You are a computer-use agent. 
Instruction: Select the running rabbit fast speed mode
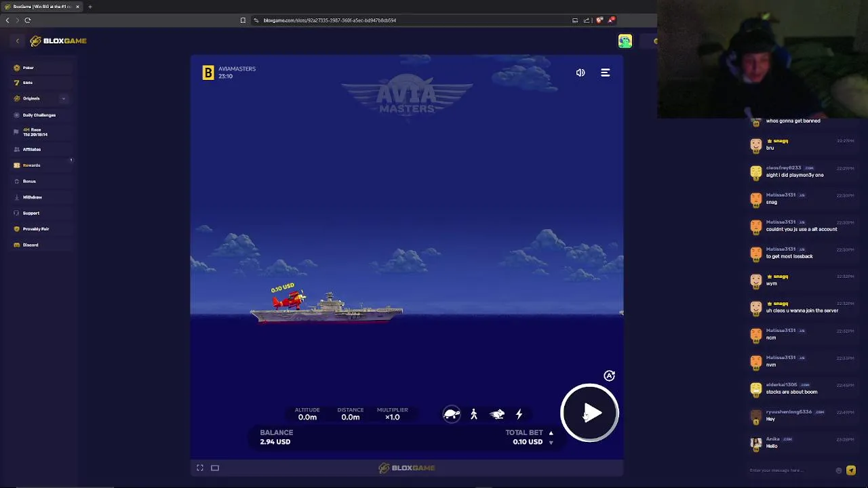pyautogui.click(x=497, y=414)
